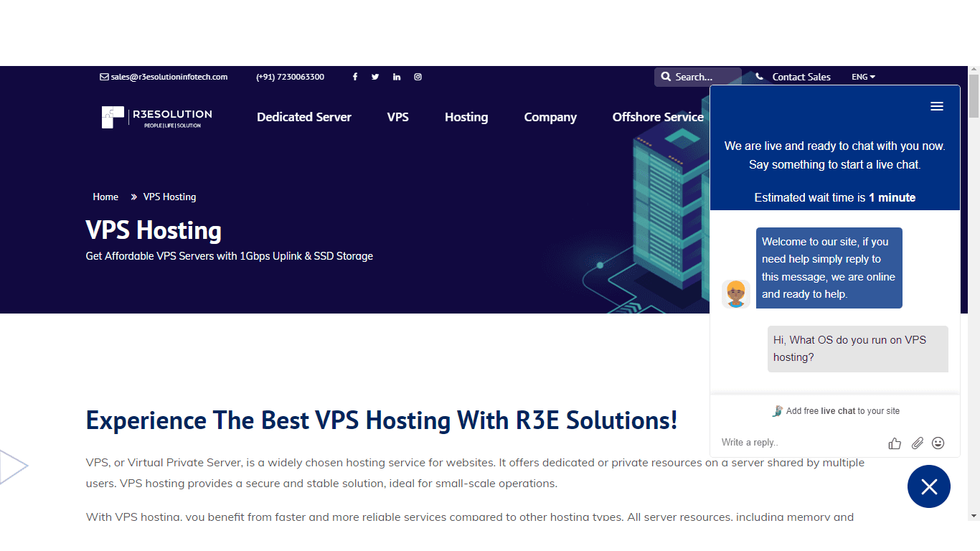Click the "Experience The Best VPS Hosting" heading
This screenshot has height=551, width=980.
coord(382,420)
